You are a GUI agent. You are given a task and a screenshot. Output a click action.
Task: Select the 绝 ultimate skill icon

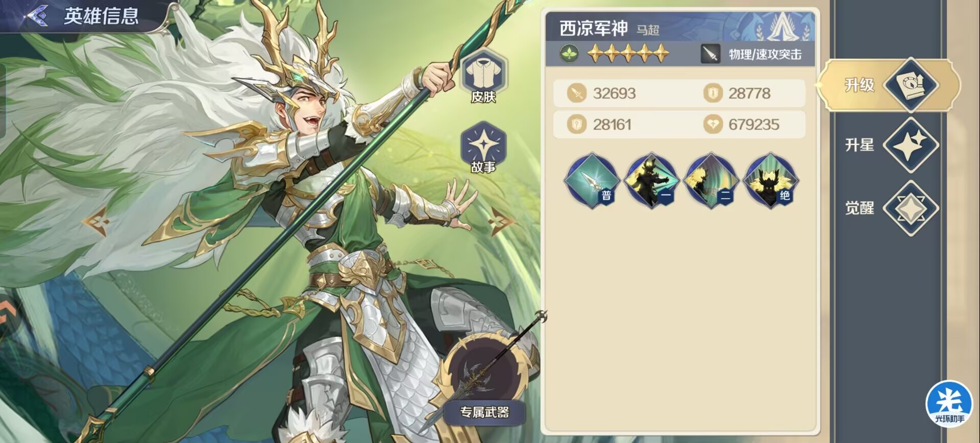[x=770, y=181]
